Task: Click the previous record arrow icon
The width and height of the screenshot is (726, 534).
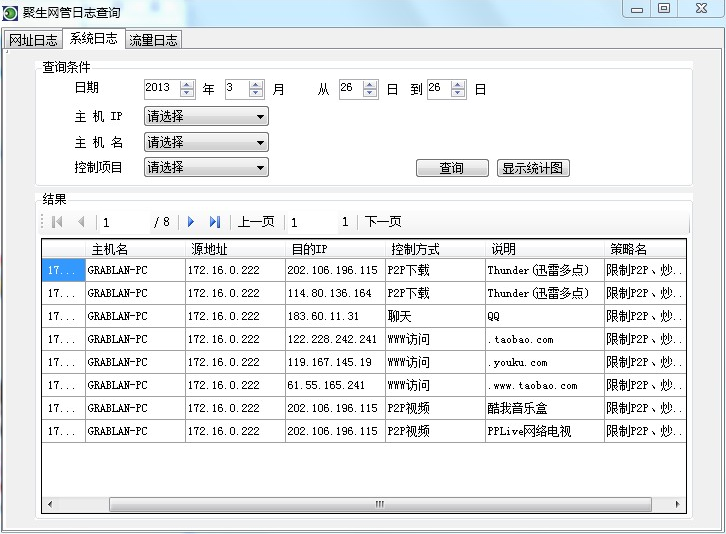Action: click(81, 222)
